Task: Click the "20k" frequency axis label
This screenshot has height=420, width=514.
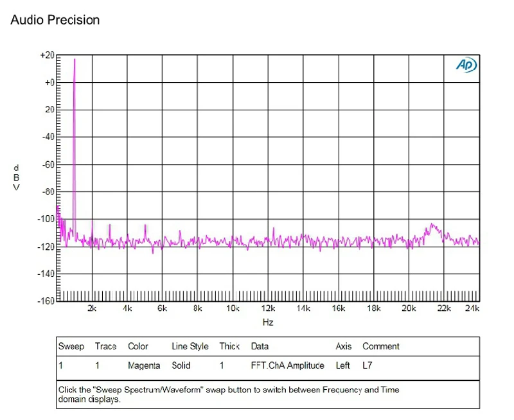Action: click(x=409, y=308)
